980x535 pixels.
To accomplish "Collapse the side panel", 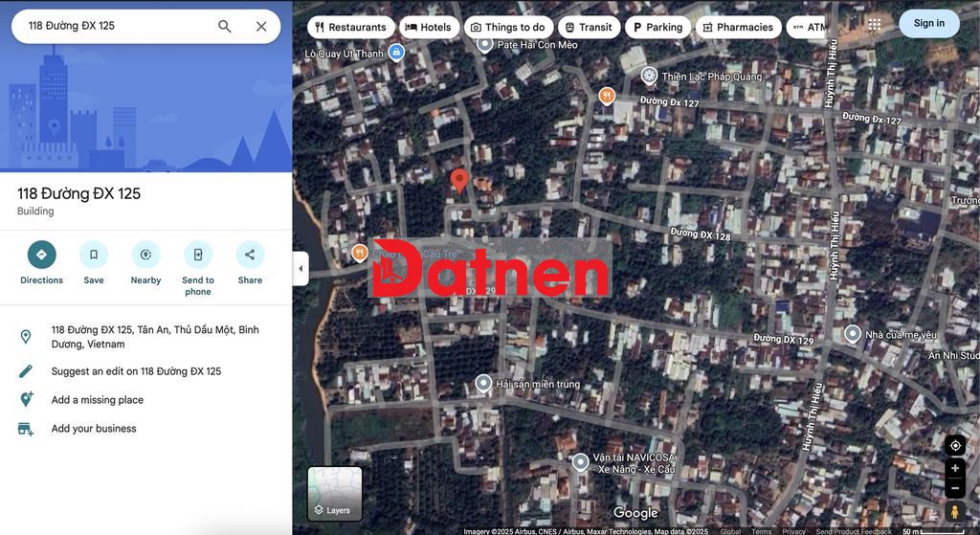I will 301,269.
